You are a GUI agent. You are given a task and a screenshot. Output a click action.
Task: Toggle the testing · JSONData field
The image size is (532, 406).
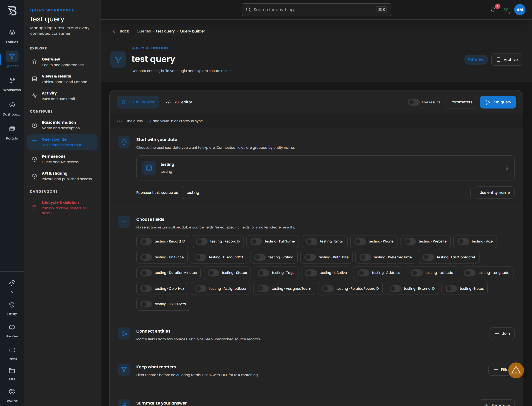pyautogui.click(x=146, y=304)
